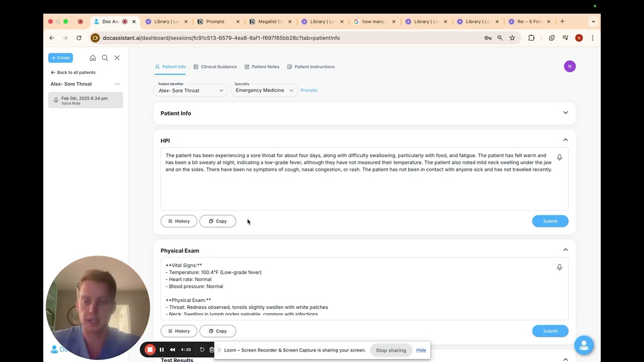Open the Chrome profile N avatar
The height and width of the screenshot is (362, 644).
point(579,38)
